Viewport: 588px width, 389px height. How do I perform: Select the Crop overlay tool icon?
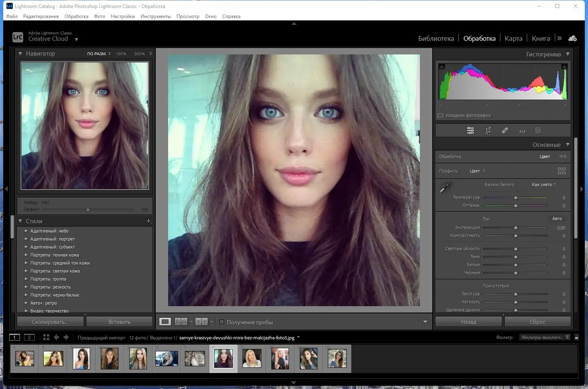click(488, 130)
